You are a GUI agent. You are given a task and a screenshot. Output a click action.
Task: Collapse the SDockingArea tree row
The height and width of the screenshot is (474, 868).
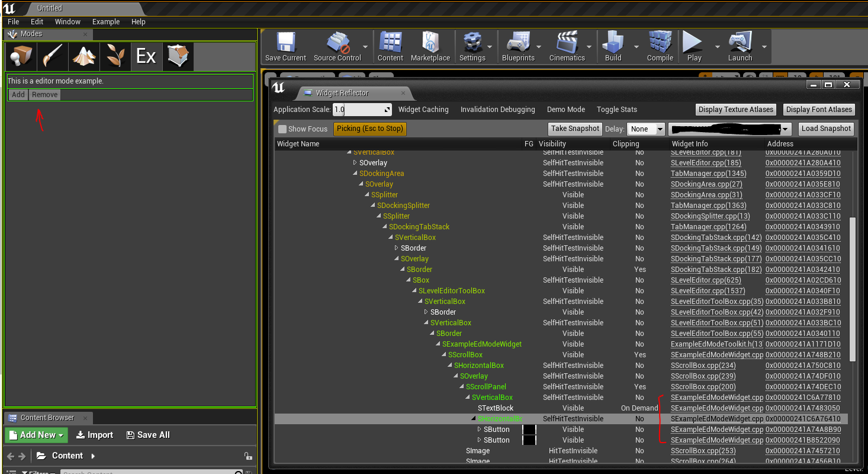click(x=355, y=174)
